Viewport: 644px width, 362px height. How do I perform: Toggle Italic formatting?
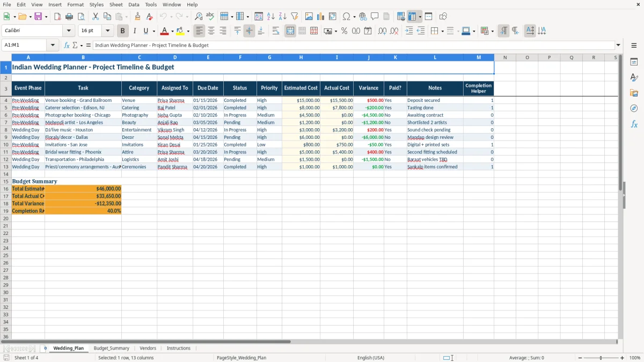[x=134, y=31]
